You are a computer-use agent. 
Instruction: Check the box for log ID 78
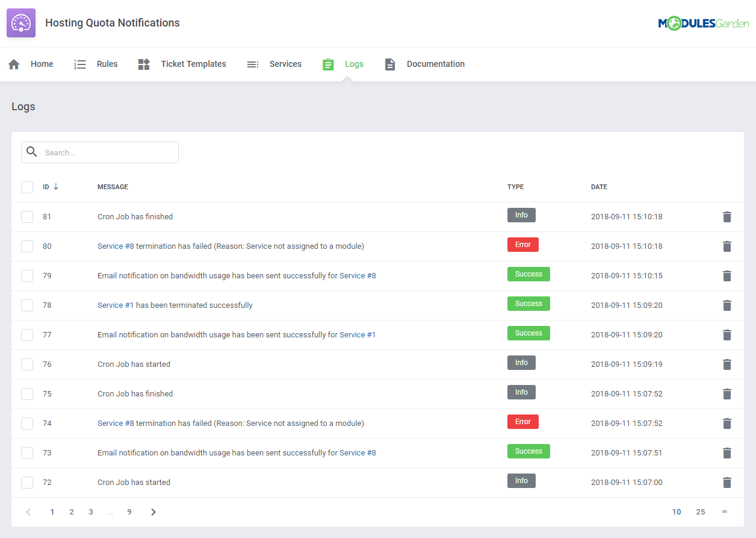(27, 305)
